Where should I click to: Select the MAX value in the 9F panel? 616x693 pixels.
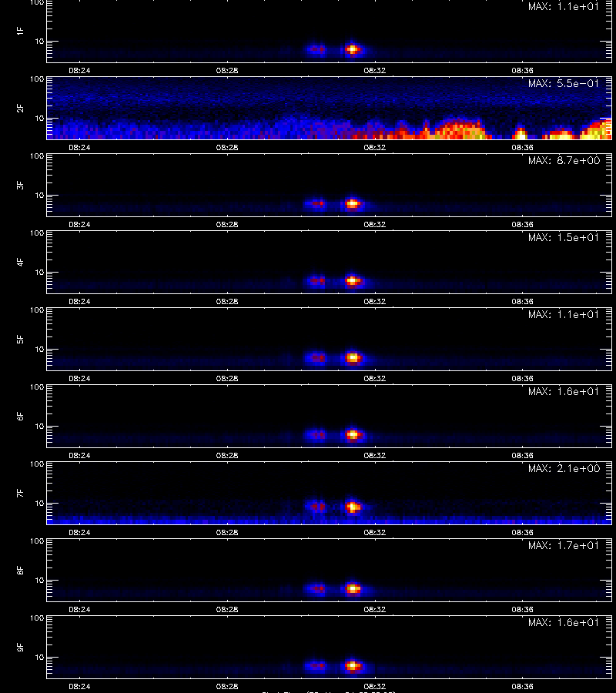pos(564,622)
